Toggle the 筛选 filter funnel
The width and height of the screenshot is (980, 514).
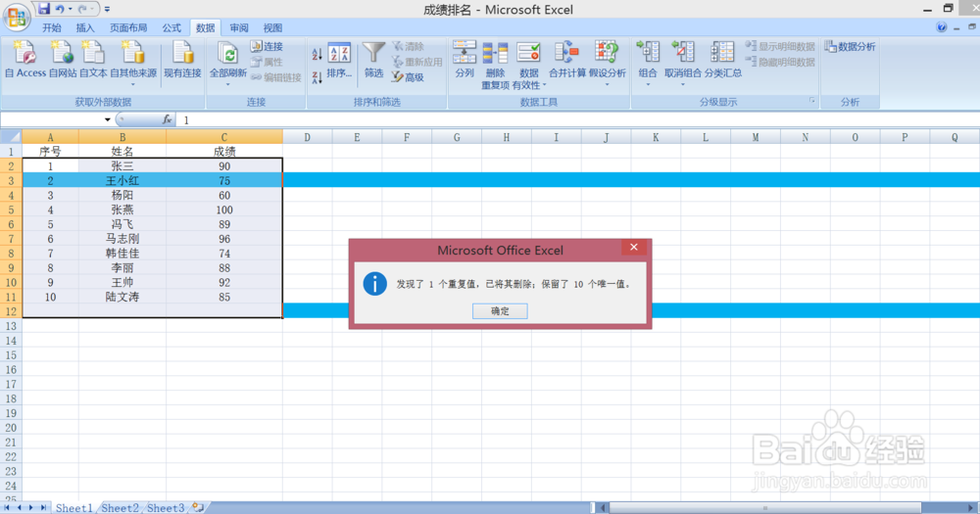(x=373, y=60)
